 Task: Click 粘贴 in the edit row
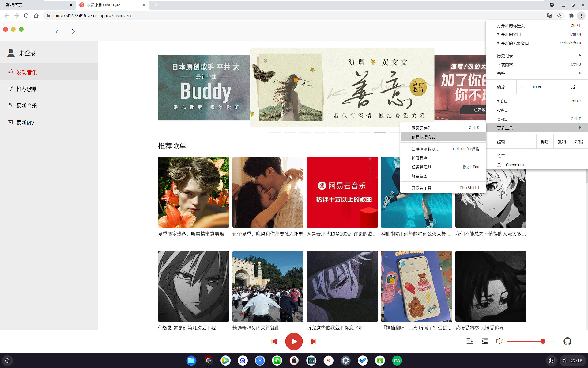coord(579,142)
